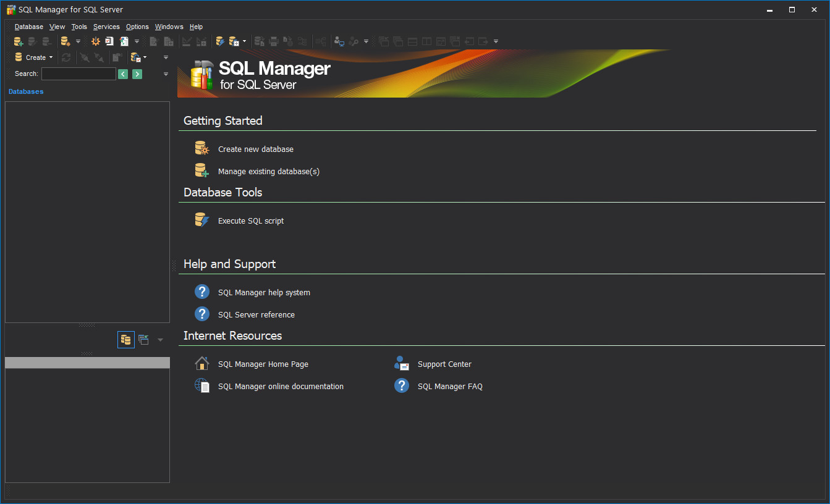Click Create new database link
830x504 pixels.
(x=256, y=149)
